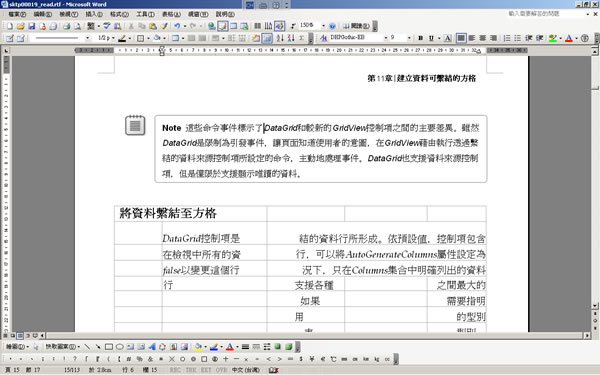Run spelling and grammar check
Viewport: 600px width, 375px height.
pyautogui.click(x=107, y=26)
